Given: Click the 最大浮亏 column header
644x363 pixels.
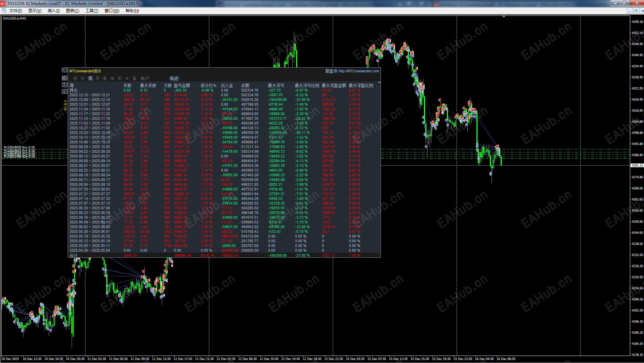Looking at the screenshot, I should click(x=276, y=85).
